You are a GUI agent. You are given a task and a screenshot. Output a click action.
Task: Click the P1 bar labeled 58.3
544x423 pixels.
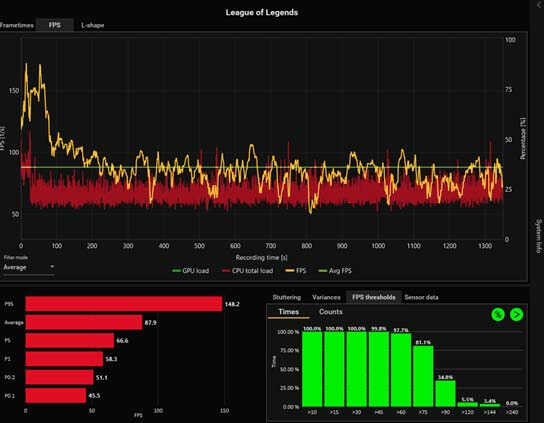64,359
